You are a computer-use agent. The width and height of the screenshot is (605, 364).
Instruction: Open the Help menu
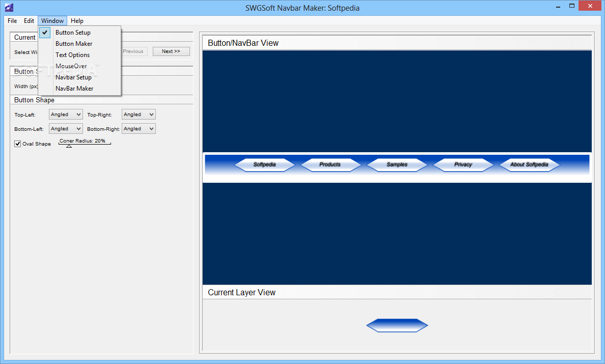point(77,21)
